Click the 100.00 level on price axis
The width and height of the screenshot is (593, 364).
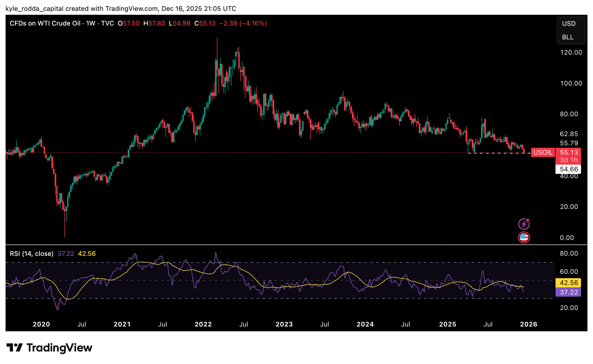click(x=571, y=83)
